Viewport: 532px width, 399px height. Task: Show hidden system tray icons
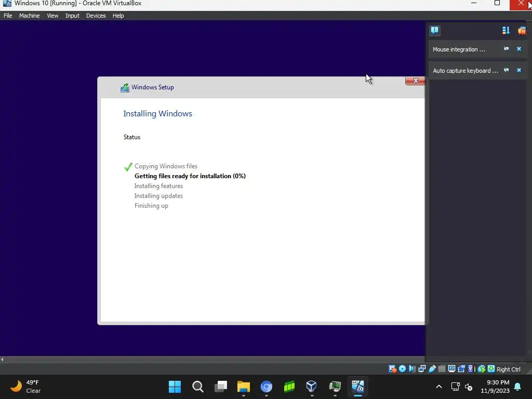click(x=438, y=387)
